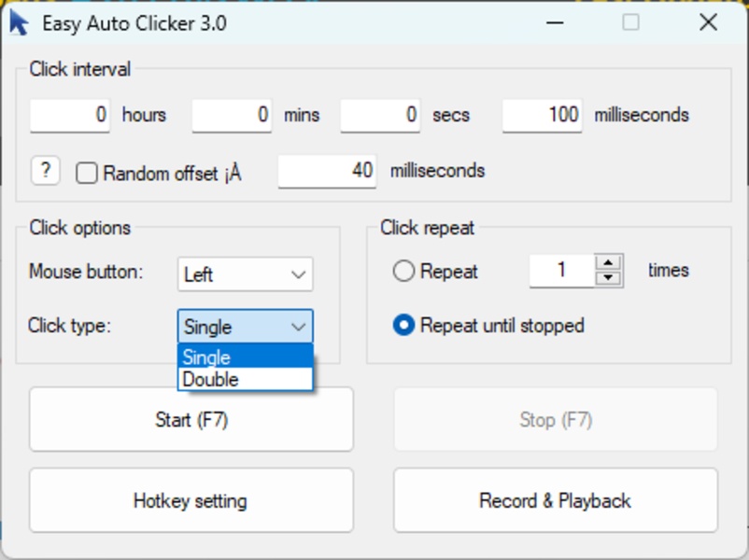
Task: Increase repeat count with up arrow
Action: pos(608,262)
